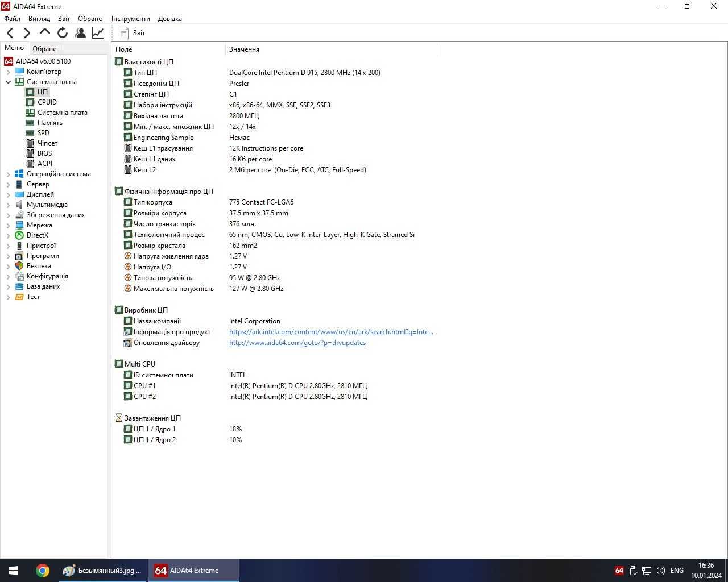This screenshot has height=582, width=728.
Task: Open the Файл menu
Action: [x=12, y=19]
